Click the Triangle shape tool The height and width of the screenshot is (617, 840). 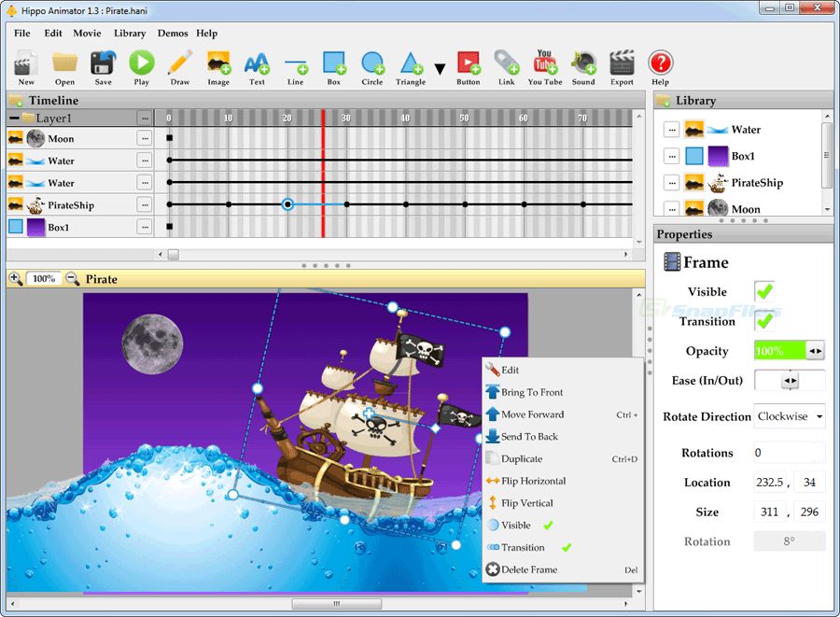[x=411, y=63]
